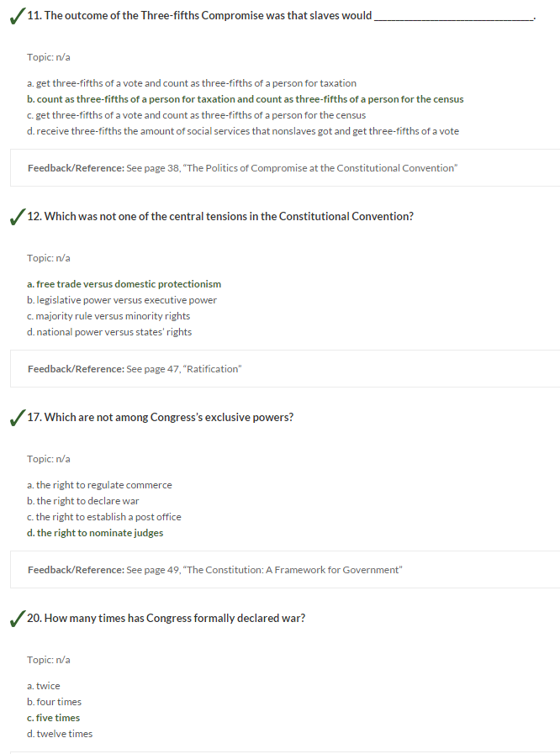Click the green checkmark beside question 12
The width and height of the screenshot is (560, 754).
click(x=18, y=217)
